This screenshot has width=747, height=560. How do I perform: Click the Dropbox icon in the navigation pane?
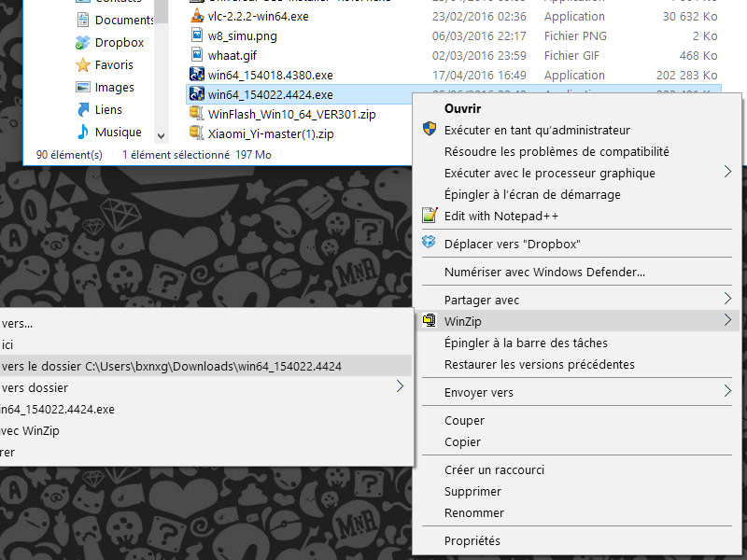[83, 42]
